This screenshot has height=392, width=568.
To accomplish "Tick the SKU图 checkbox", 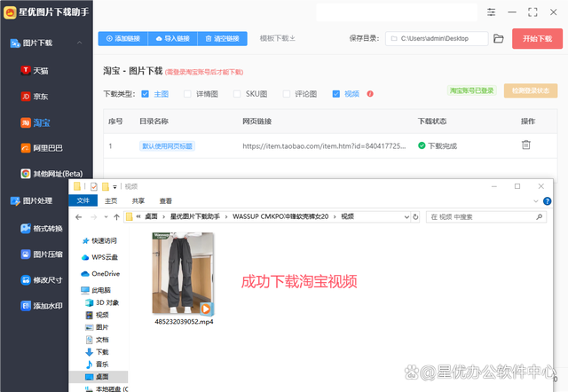I will pyautogui.click(x=238, y=93).
